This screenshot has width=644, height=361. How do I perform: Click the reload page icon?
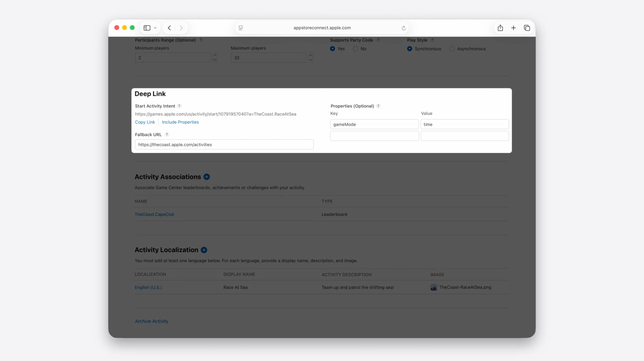[403, 28]
